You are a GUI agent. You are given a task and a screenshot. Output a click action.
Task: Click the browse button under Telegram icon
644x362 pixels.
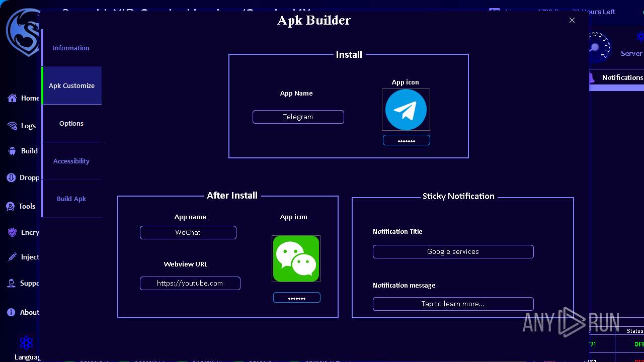coord(406,140)
